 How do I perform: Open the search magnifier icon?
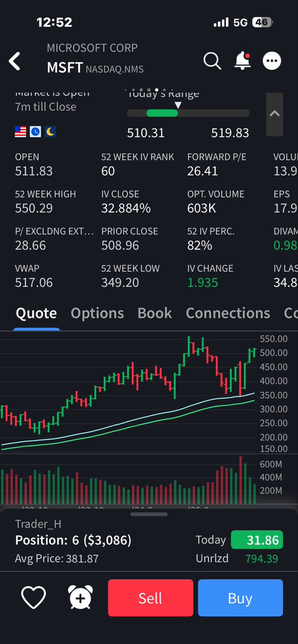212,61
